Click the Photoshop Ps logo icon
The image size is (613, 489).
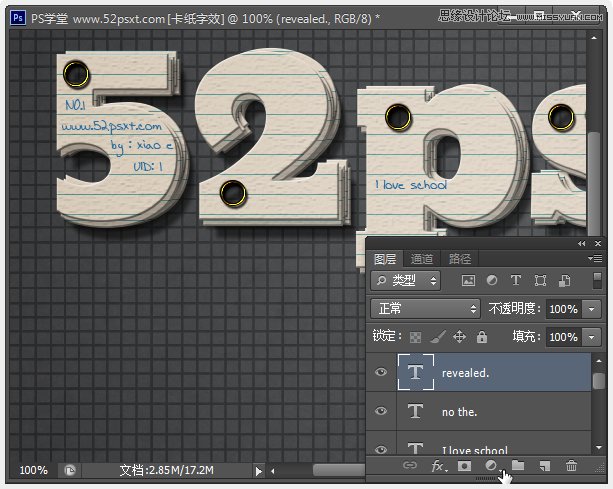[x=18, y=18]
